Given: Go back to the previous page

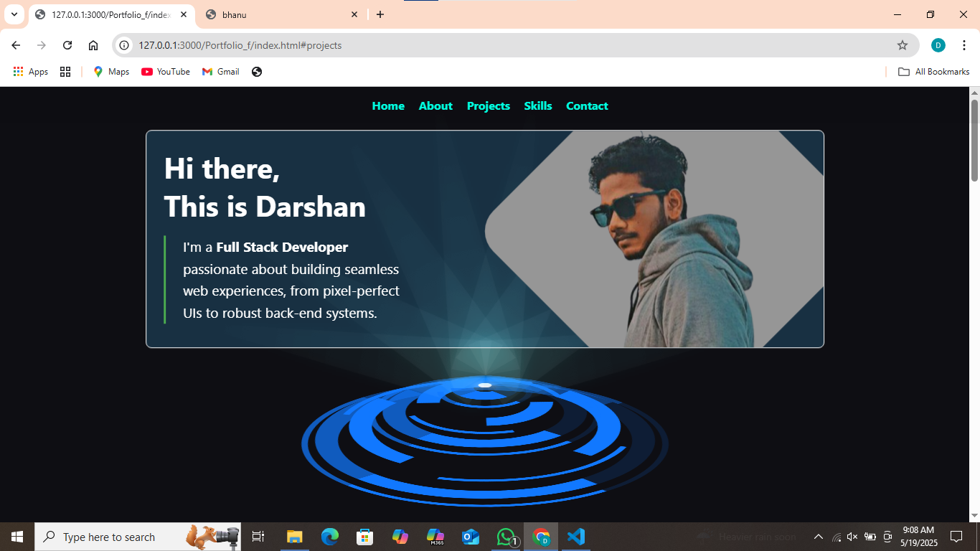Looking at the screenshot, I should [x=16, y=45].
